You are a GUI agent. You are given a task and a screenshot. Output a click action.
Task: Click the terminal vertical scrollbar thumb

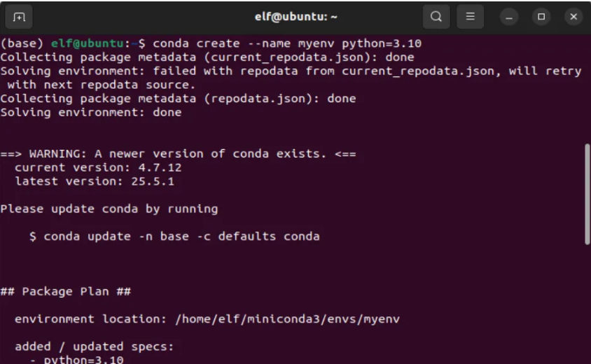[587, 194]
